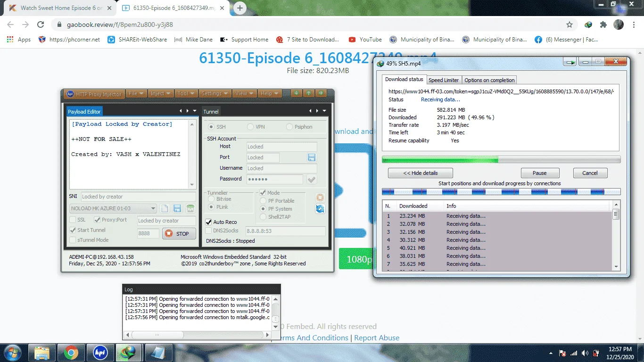This screenshot has width=644, height=362.
Task: Click the blue refresh icon in Tunnel panel
Action: click(x=320, y=209)
